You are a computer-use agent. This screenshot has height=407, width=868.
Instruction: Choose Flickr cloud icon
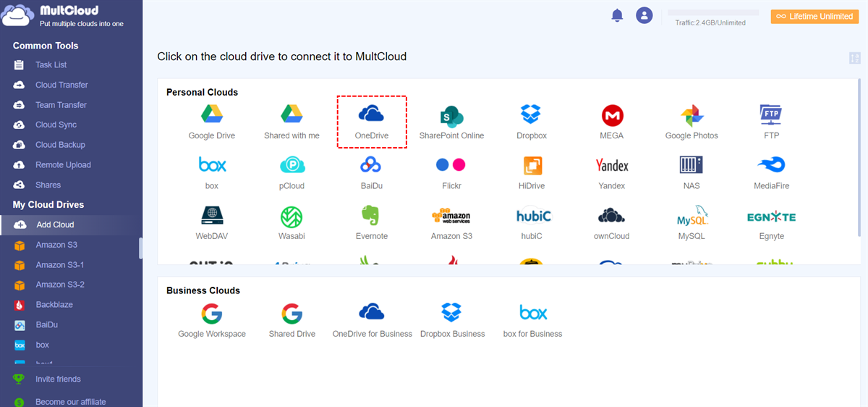coord(451,172)
